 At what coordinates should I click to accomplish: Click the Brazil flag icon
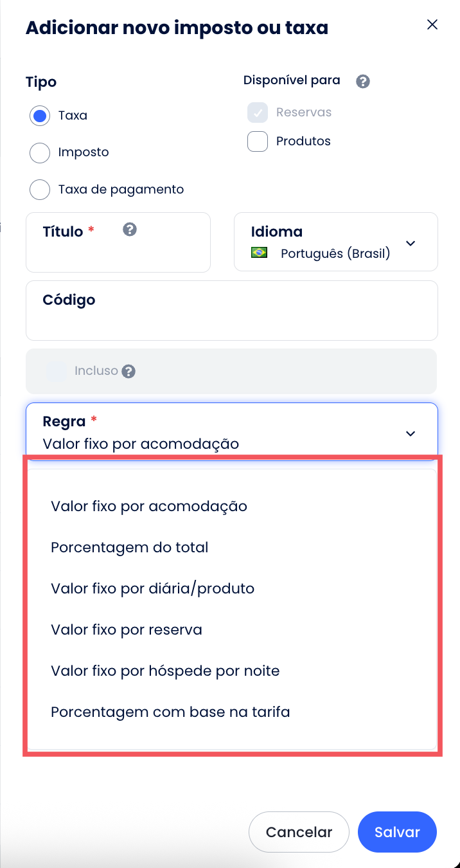click(x=259, y=253)
